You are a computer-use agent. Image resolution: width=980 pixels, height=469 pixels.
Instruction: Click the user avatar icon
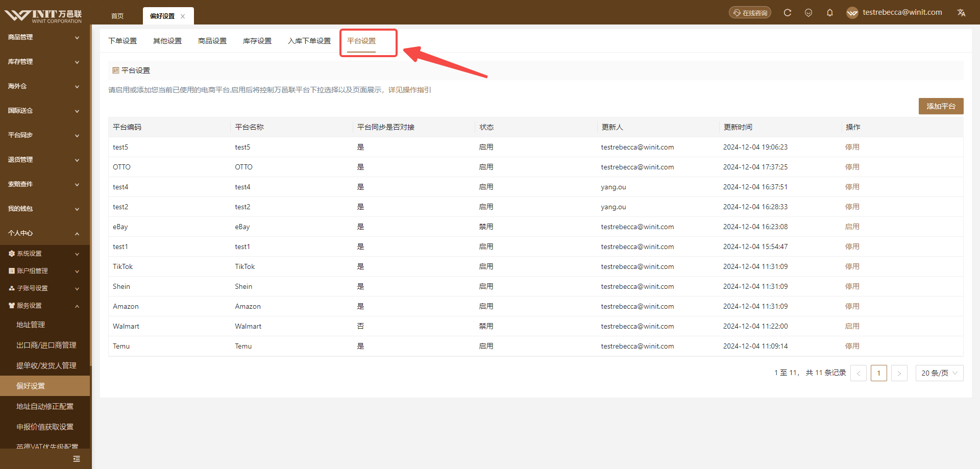[x=852, y=13]
